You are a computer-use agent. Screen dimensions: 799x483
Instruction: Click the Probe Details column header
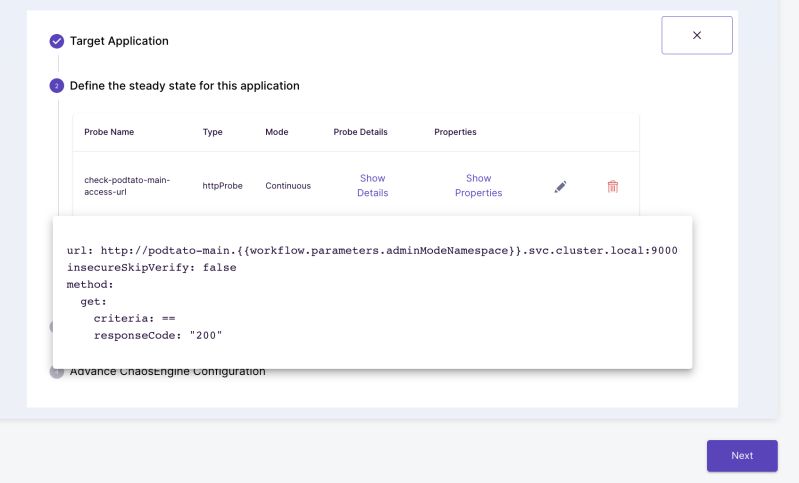pos(360,132)
